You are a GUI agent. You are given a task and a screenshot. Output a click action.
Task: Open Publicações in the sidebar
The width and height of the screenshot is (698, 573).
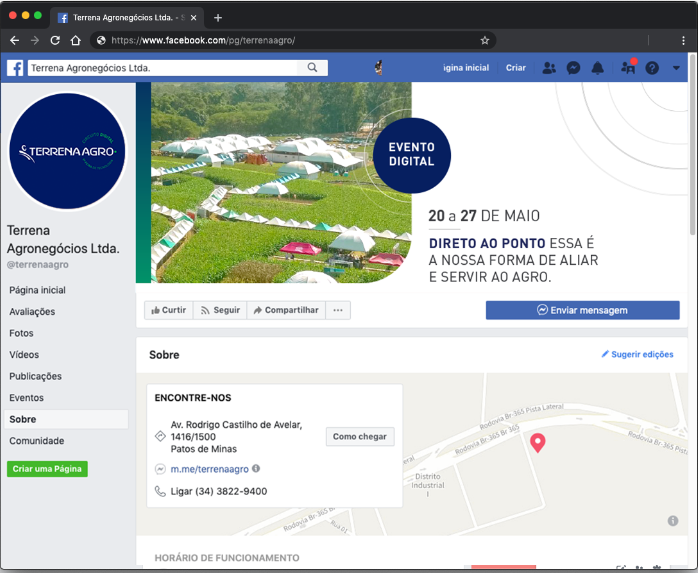[x=36, y=376]
